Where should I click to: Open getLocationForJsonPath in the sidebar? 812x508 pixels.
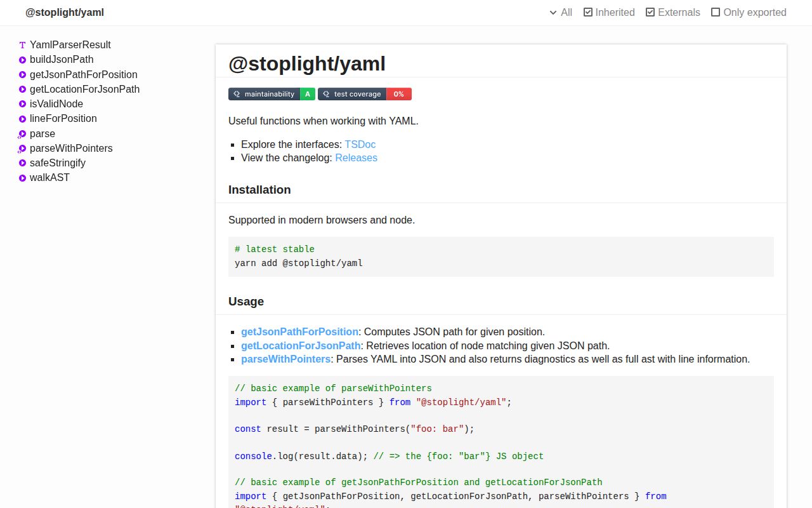(x=84, y=90)
